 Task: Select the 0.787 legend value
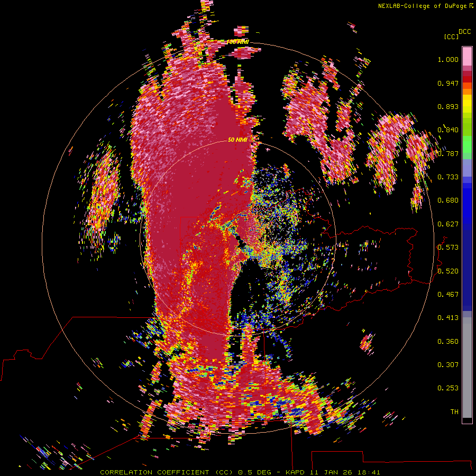(x=448, y=153)
